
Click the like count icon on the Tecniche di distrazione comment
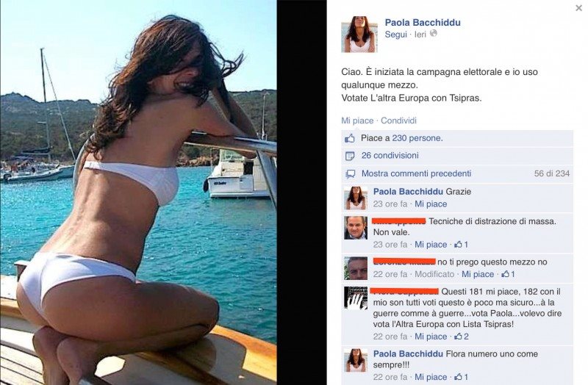462,245
